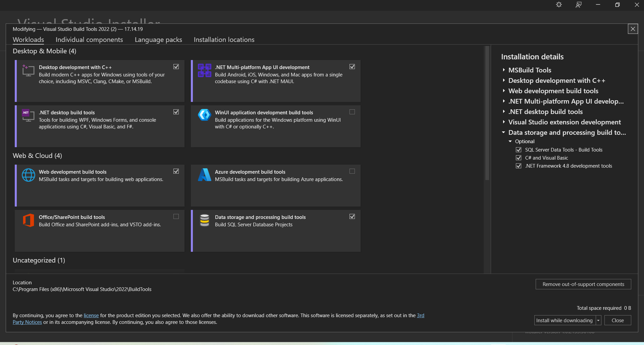The width and height of the screenshot is (644, 345).
Task: Click the .NET Multi-platform App UI icon
Action: (204, 70)
